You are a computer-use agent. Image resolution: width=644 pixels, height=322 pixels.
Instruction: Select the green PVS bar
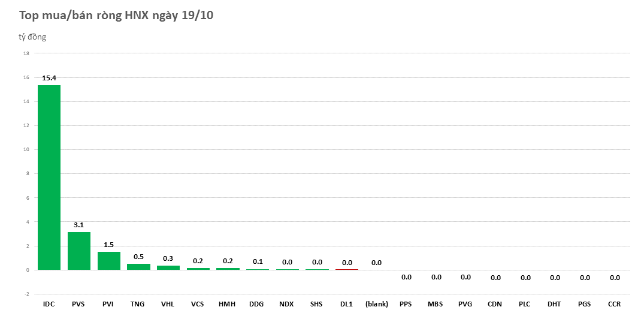pyautogui.click(x=79, y=251)
